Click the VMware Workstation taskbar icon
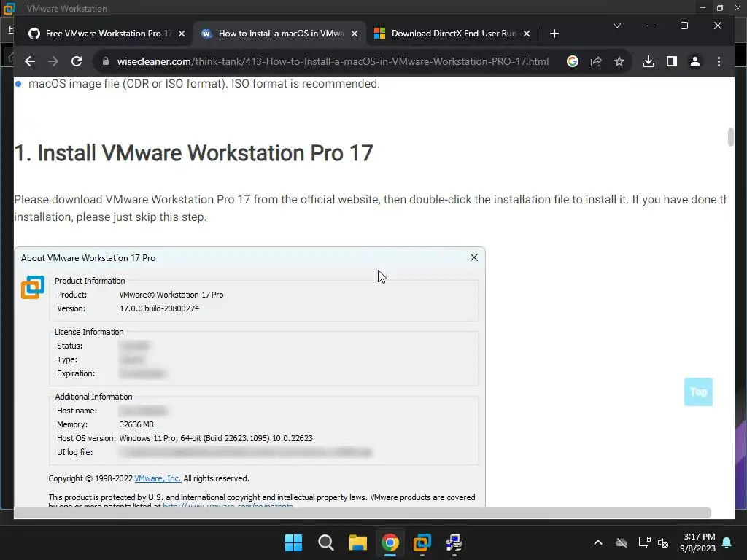This screenshot has height=560, width=747. pos(422,542)
